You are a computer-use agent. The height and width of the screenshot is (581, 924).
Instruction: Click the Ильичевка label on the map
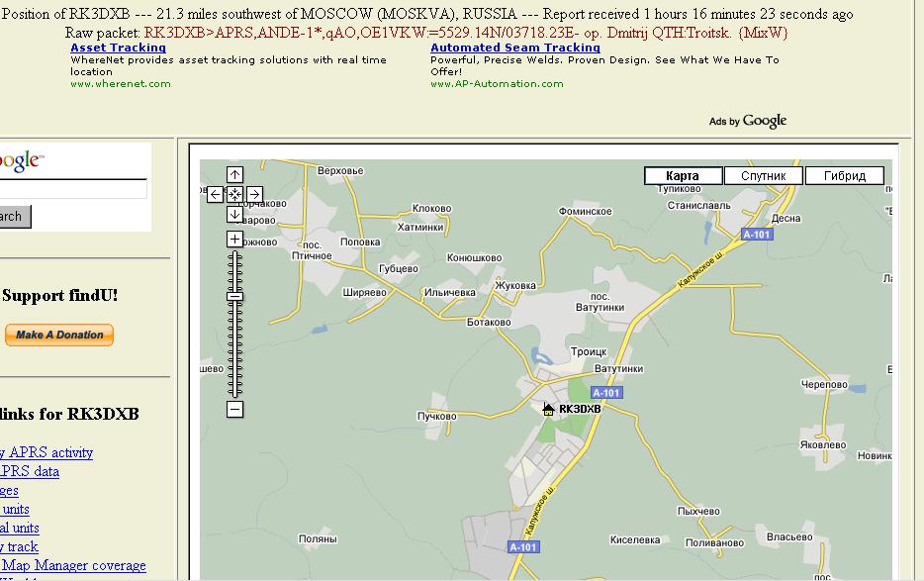click(x=449, y=293)
